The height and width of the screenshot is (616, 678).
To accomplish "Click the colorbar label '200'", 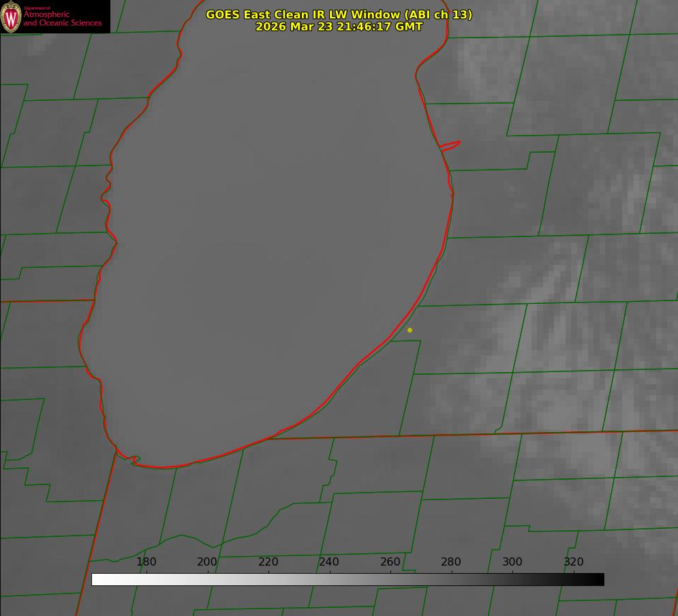I will (207, 561).
